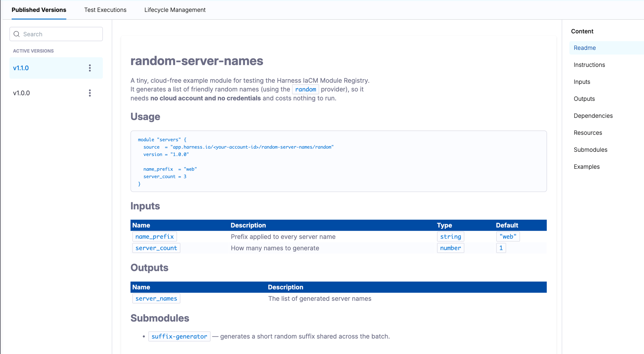This screenshot has height=354, width=644.
Task: Click the random-server-names heading
Action: pyautogui.click(x=197, y=61)
